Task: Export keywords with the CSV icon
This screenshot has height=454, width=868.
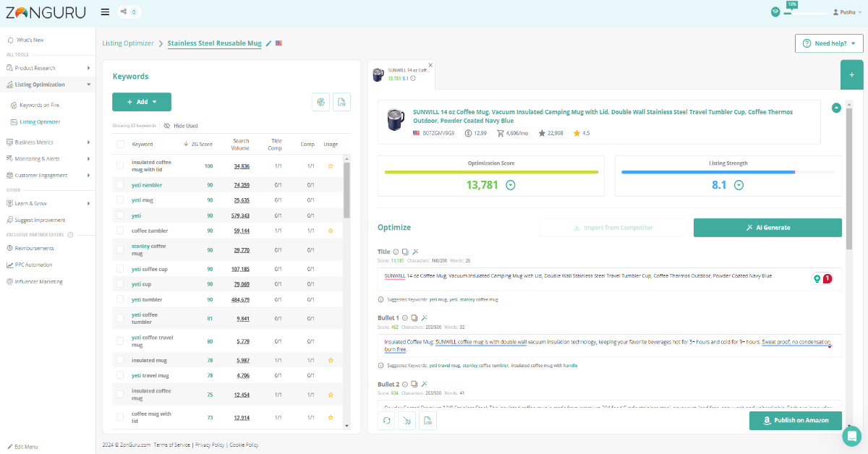Action: pos(341,102)
